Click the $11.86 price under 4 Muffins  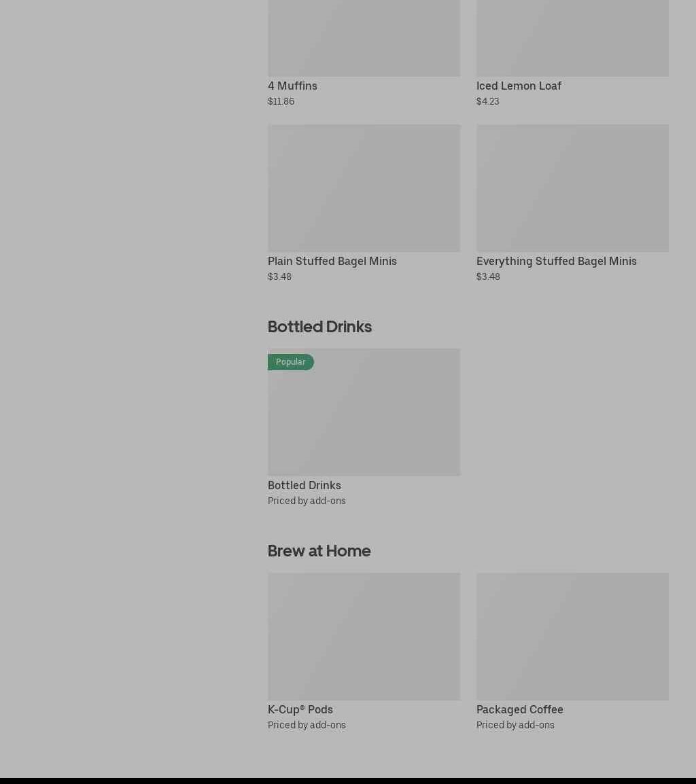[x=281, y=101]
